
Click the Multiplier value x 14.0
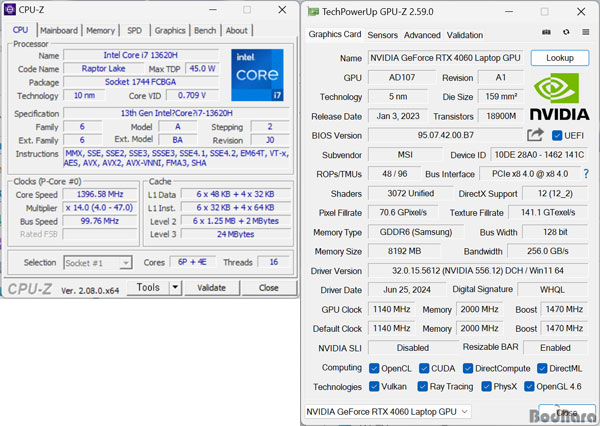100,208
